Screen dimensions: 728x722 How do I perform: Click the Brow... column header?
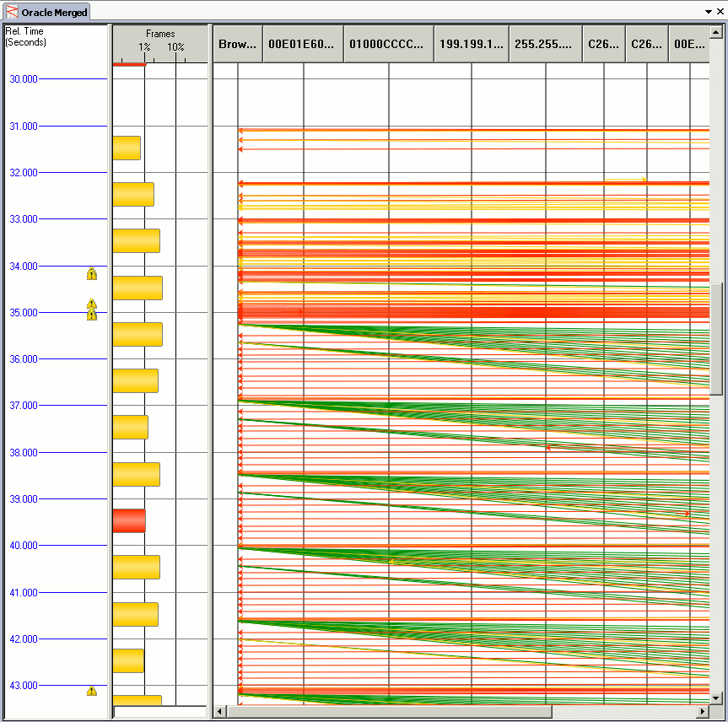point(238,44)
